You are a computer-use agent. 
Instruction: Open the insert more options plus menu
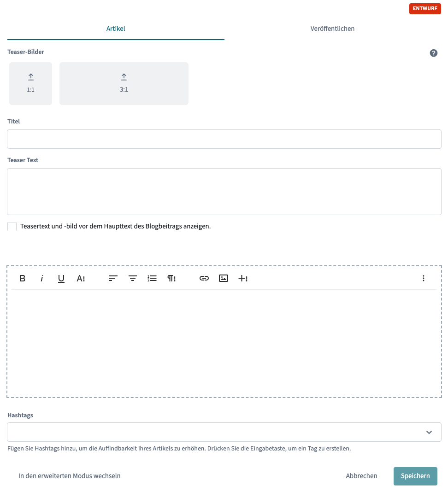pyautogui.click(x=243, y=278)
